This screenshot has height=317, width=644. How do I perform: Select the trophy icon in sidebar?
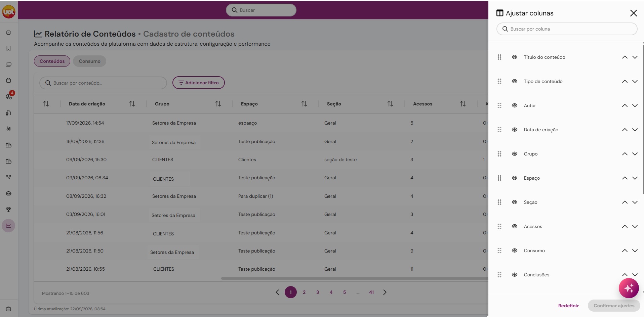pos(9,210)
